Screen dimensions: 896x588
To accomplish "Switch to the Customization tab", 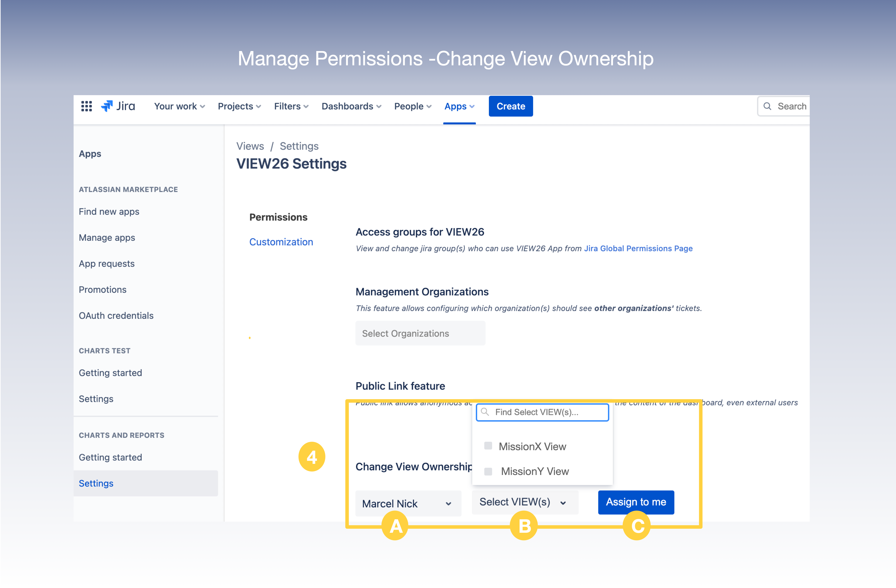I will coord(281,242).
